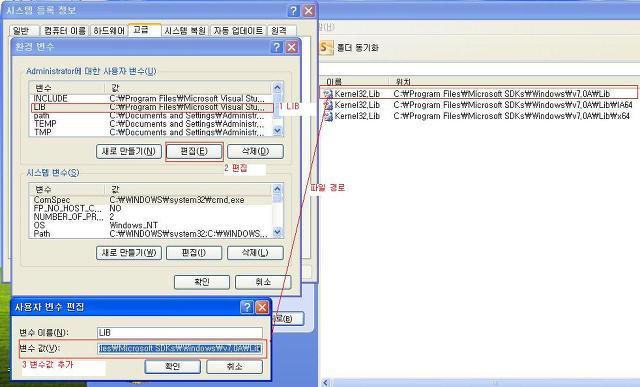Screen dimensions: 640x387
Task: Click the path ending in v7.0A\Lib\x64
Action: (x=511, y=116)
